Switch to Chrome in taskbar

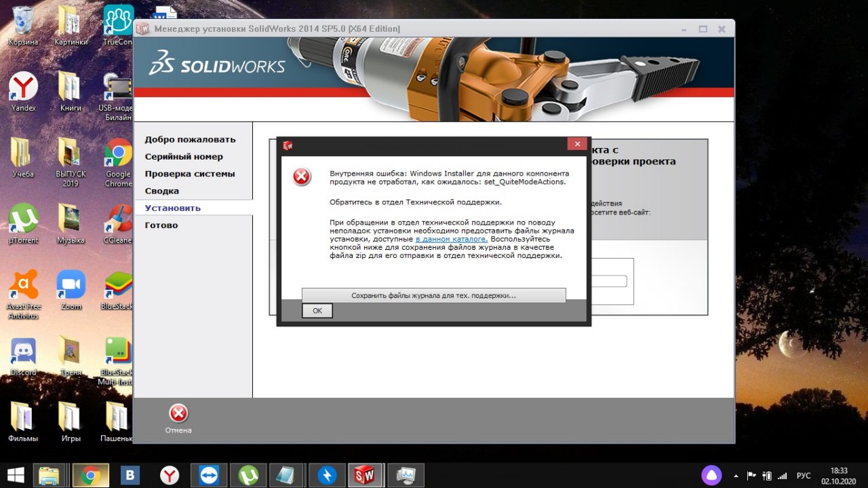click(x=90, y=475)
